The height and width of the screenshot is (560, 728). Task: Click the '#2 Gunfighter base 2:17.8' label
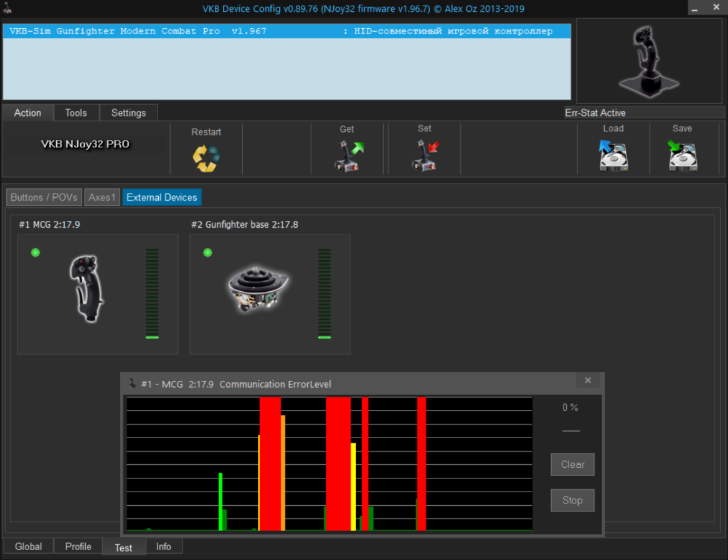click(245, 225)
